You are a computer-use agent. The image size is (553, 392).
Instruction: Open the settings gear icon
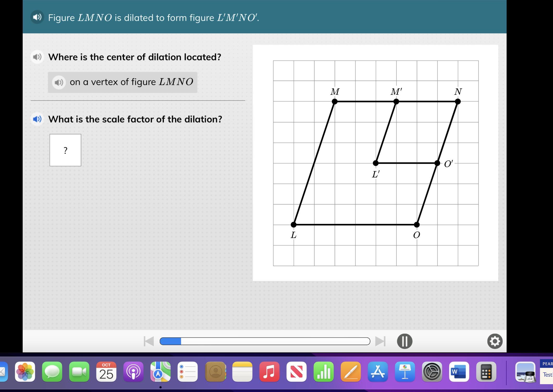tap(495, 341)
